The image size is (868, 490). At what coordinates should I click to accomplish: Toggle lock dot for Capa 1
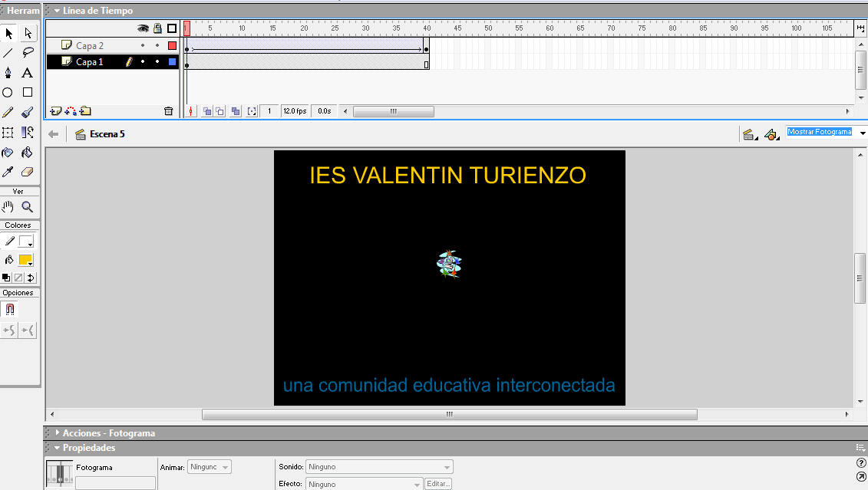click(x=157, y=61)
